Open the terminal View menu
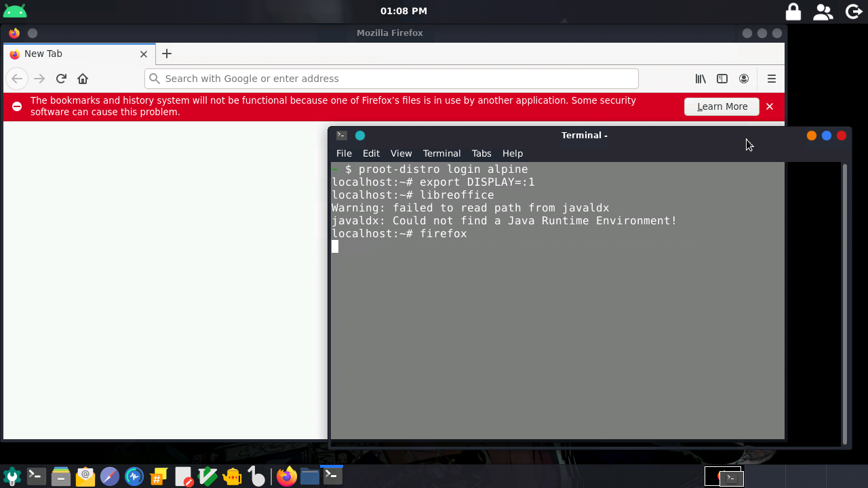The height and width of the screenshot is (488, 868). pos(401,153)
